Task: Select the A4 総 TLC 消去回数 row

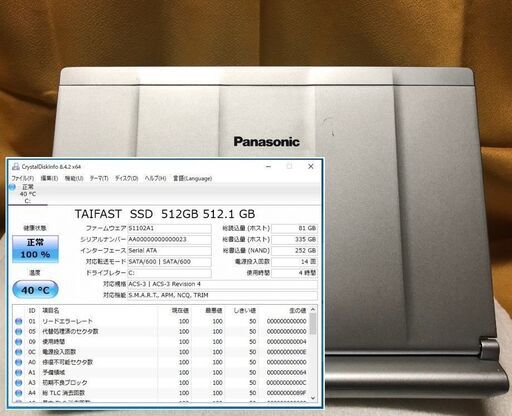Action: pyautogui.click(x=161, y=393)
